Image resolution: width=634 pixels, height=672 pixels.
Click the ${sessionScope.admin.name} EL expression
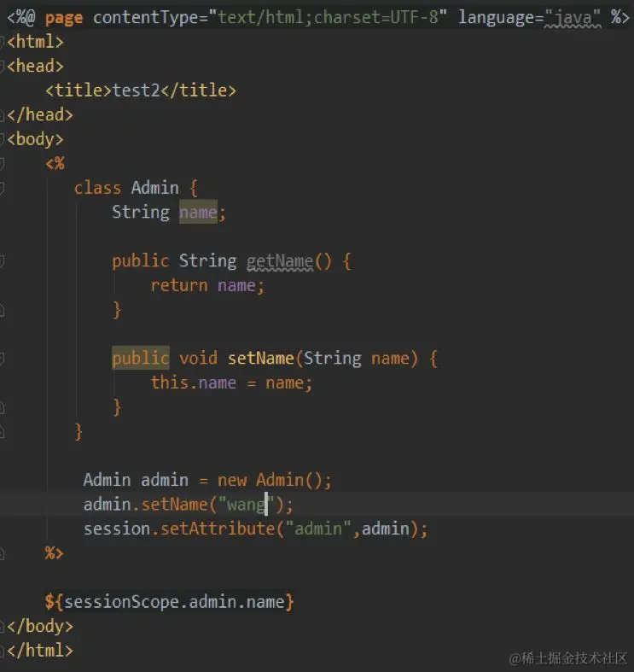tap(169, 602)
